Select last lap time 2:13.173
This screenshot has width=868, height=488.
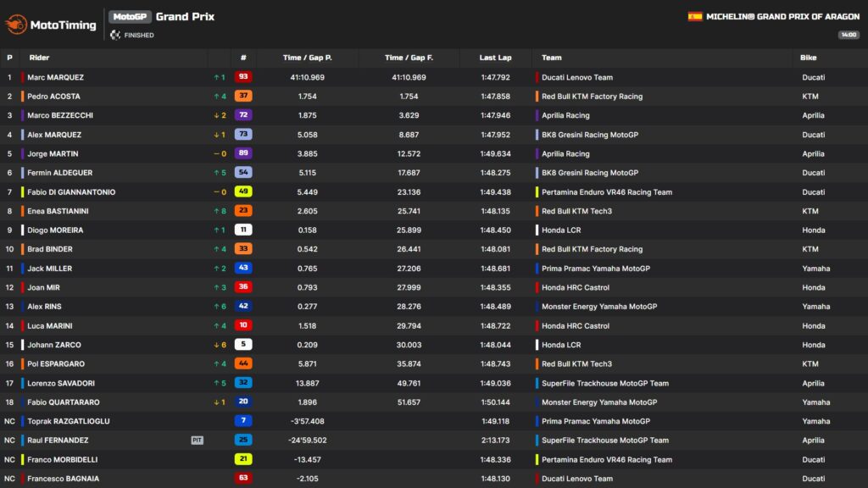click(x=495, y=441)
